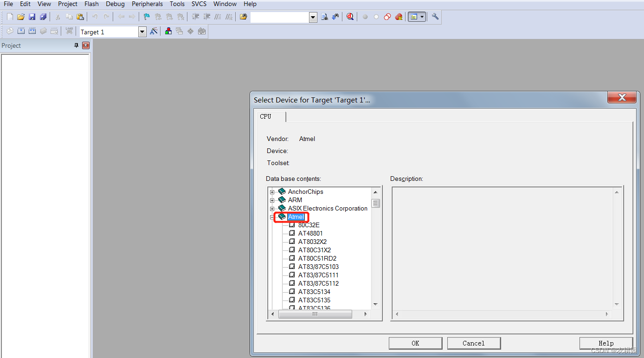Copy selection toolbar icon
644x358 pixels.
69,17
